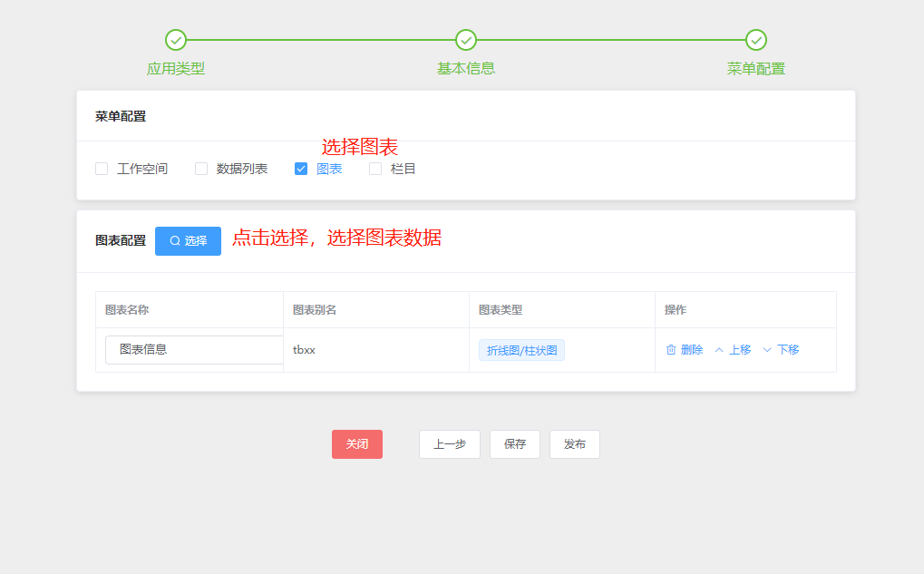Check the 数据列表 checkbox
This screenshot has height=574, width=924.
[x=201, y=169]
